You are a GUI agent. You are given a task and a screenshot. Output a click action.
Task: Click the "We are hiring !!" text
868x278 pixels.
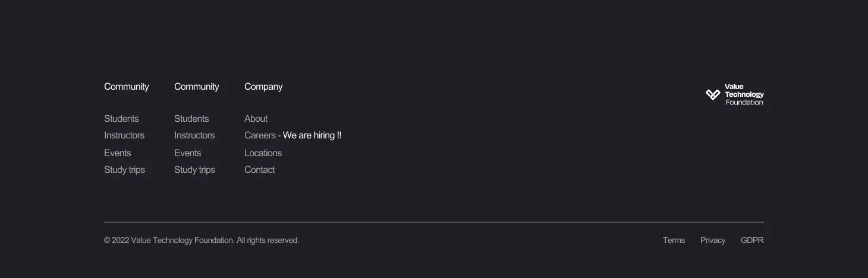point(312,135)
